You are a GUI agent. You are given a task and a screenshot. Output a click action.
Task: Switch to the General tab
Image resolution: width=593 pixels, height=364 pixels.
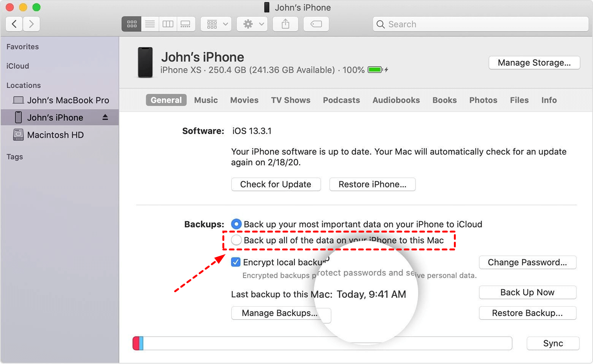coord(166,100)
